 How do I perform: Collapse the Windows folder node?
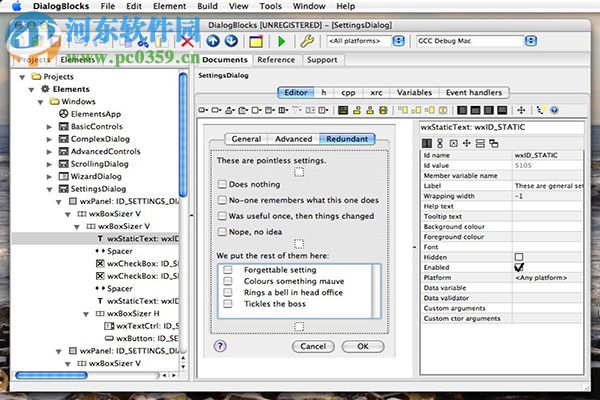tap(40, 102)
